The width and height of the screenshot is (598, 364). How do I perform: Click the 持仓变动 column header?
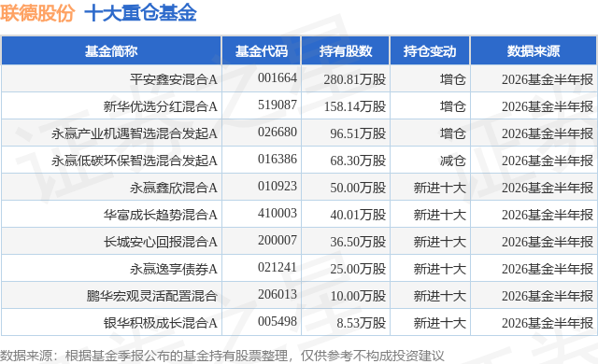click(x=430, y=50)
